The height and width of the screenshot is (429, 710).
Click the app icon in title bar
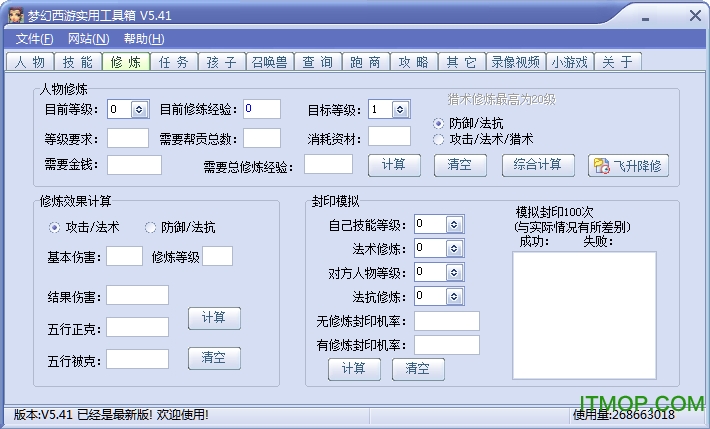pyautogui.click(x=16, y=15)
